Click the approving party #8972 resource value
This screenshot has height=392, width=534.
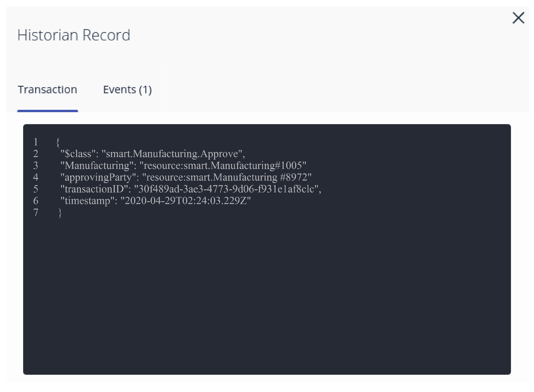[x=227, y=177]
